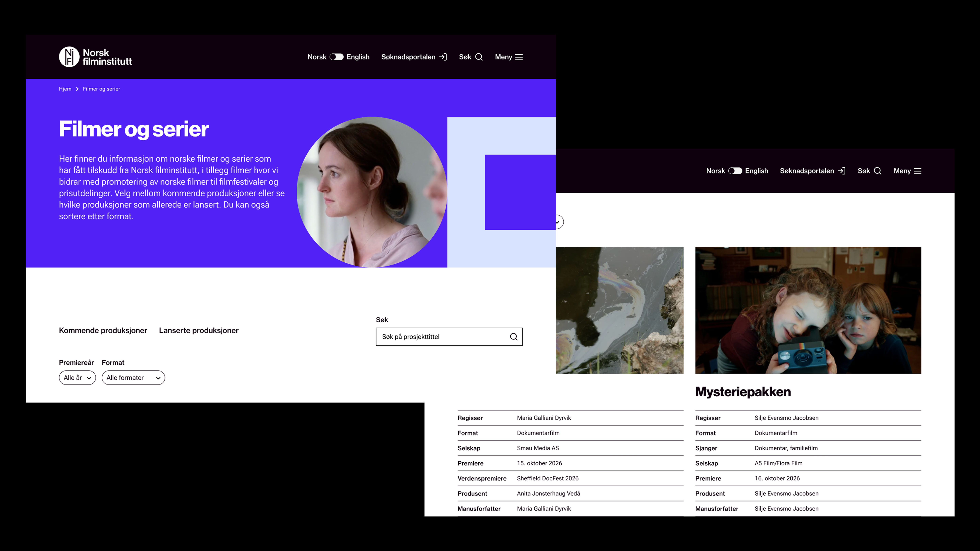Select Kommende produksjoner tab

click(x=103, y=330)
